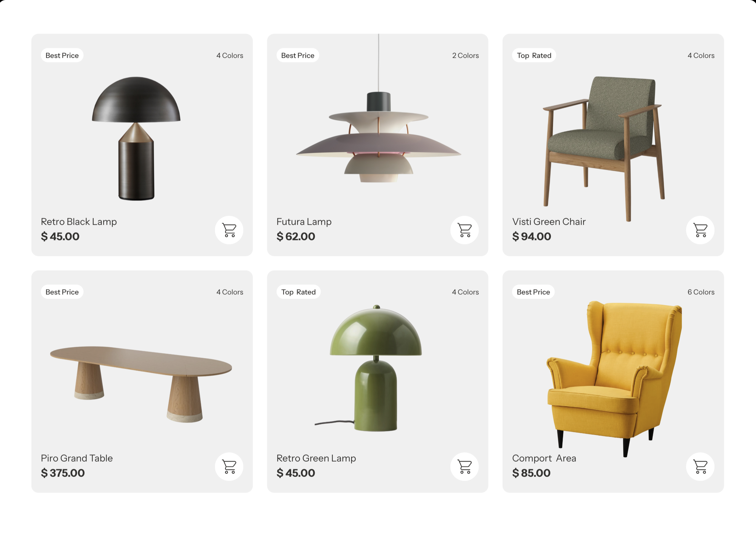Click cart icon for Retro Green Lamp
The width and height of the screenshot is (756, 553).
click(464, 467)
